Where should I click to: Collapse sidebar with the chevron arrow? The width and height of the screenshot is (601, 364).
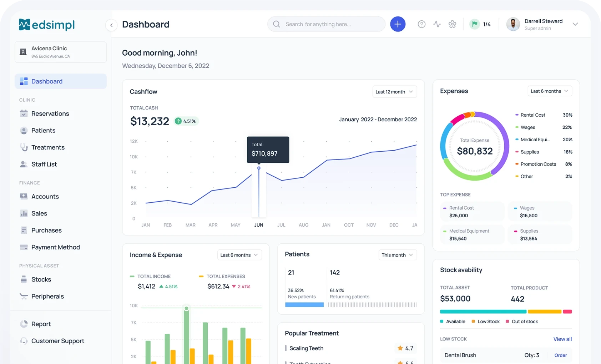[111, 25]
